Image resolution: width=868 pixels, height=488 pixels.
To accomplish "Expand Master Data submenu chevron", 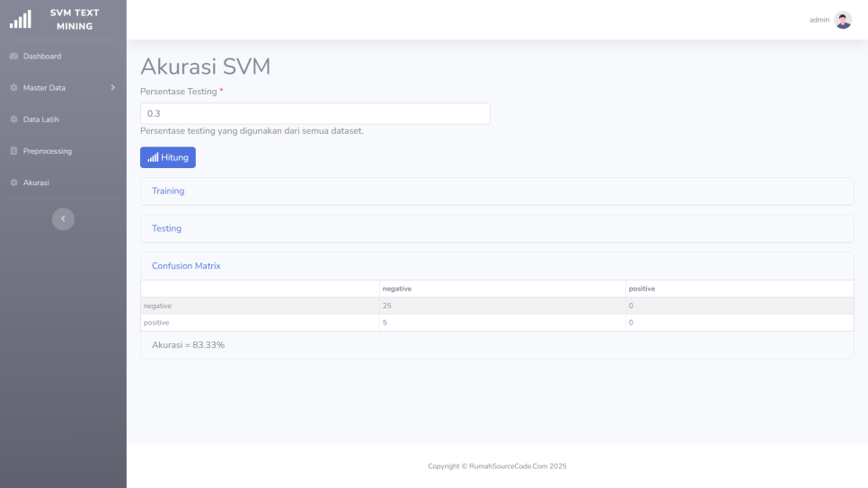I will (x=112, y=88).
